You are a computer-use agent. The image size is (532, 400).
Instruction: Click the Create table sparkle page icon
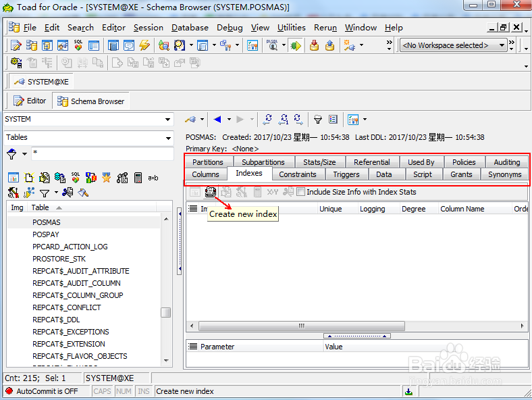pos(29,178)
